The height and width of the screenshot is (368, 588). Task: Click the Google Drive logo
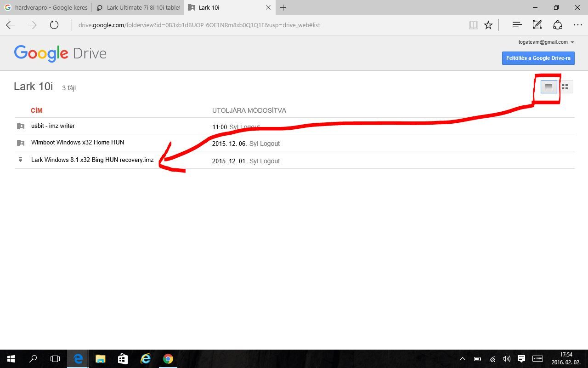point(60,53)
